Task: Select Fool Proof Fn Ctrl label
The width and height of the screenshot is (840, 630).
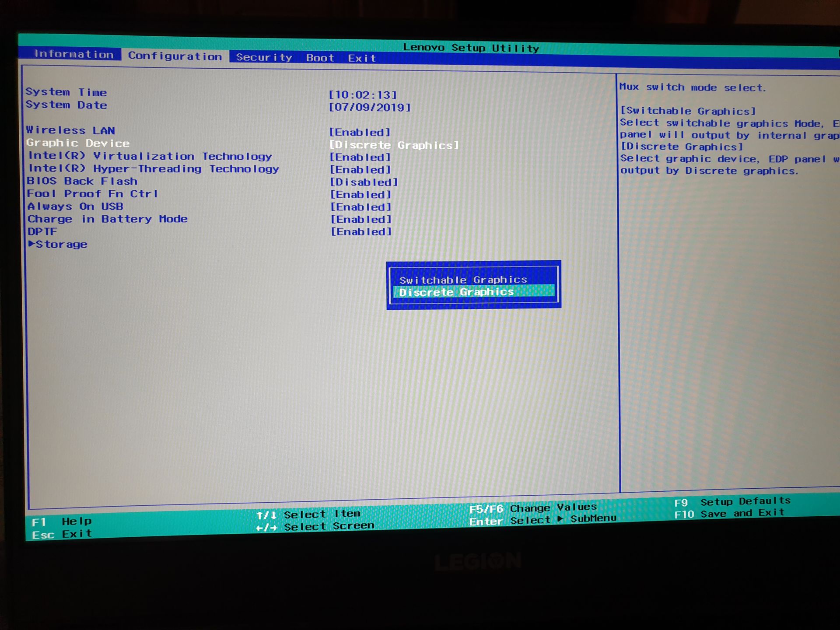Action: point(92,193)
